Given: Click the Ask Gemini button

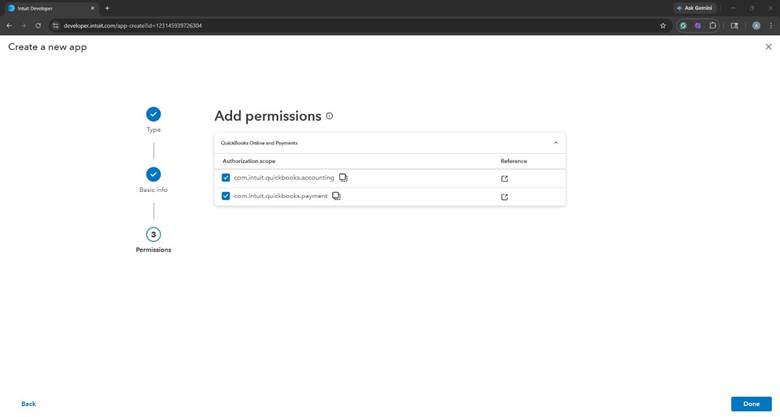Looking at the screenshot, I should 694,8.
